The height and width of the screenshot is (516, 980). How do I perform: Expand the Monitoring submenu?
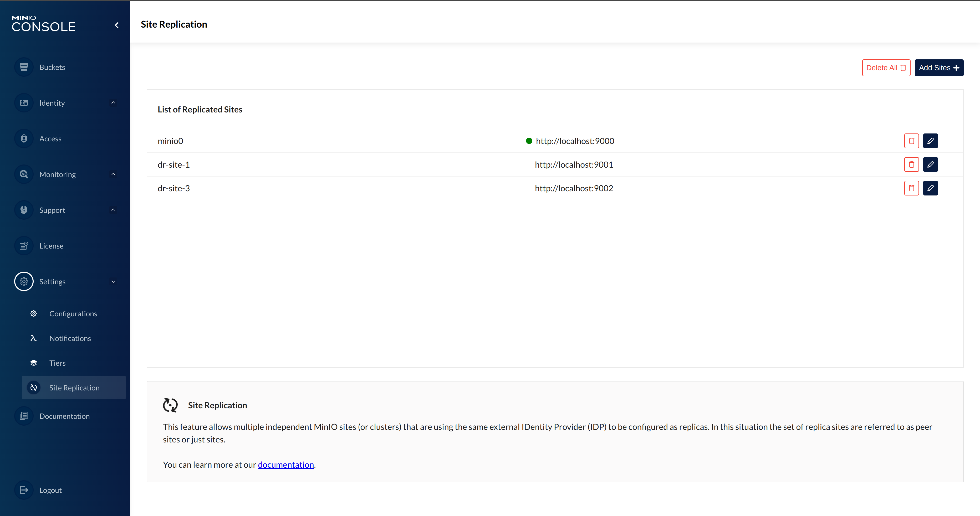point(113,174)
